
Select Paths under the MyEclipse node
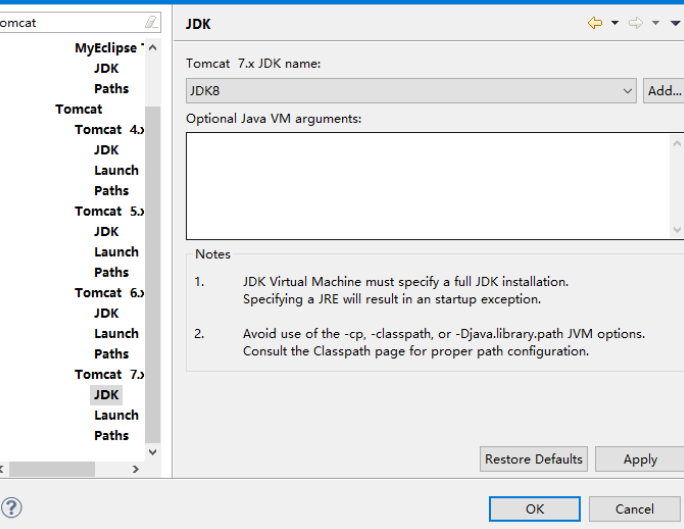[112, 89]
